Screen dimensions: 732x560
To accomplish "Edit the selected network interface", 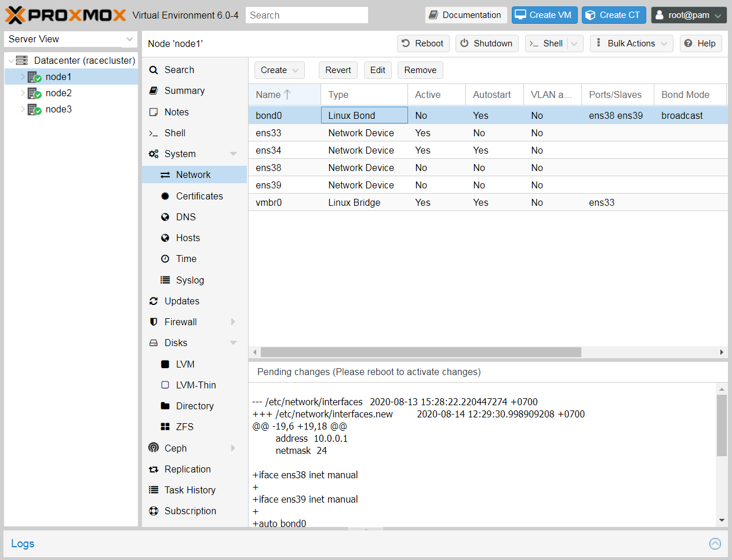I will (378, 70).
